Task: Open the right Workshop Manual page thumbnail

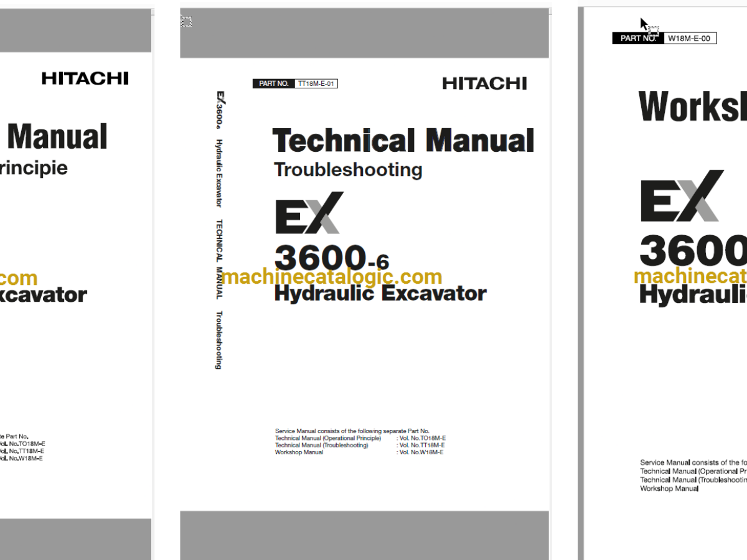Action: [662, 284]
